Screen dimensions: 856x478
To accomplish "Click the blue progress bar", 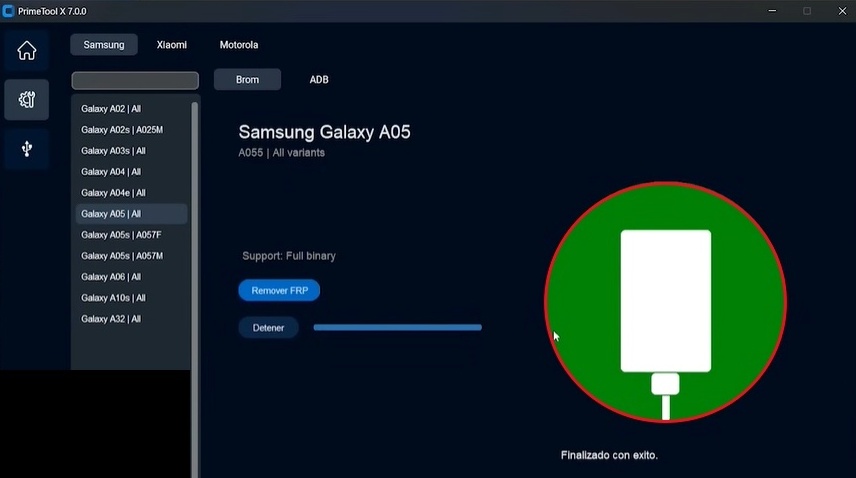I will (397, 327).
